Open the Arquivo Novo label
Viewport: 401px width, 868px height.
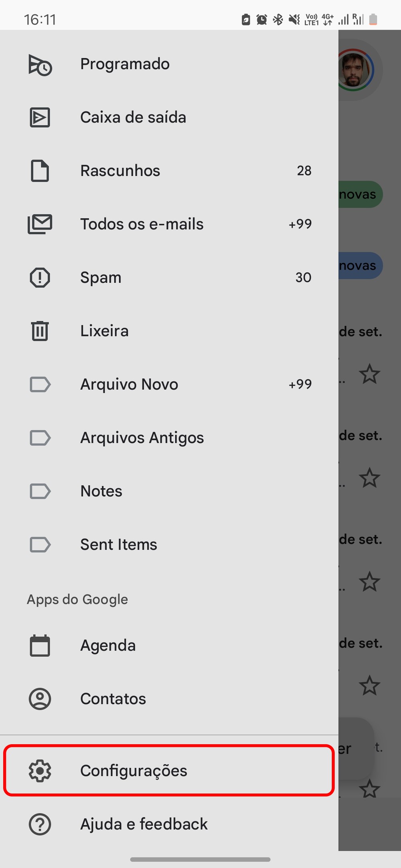pyautogui.click(x=129, y=384)
